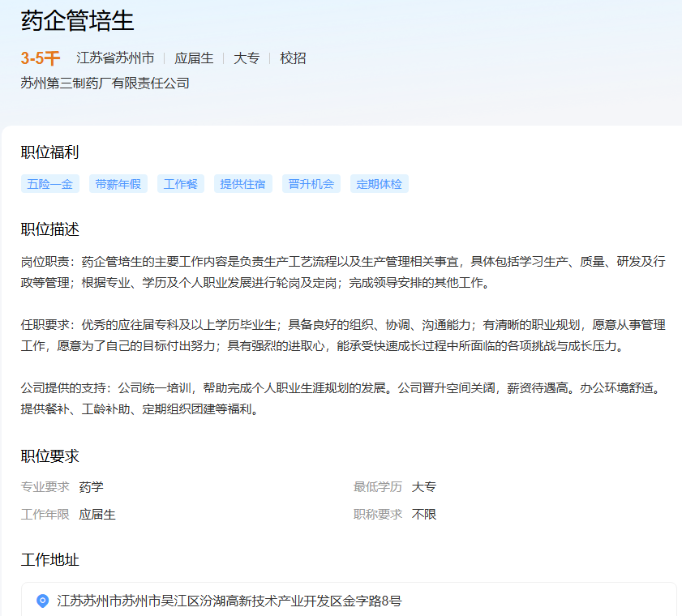Click the 五险一金 benefit tag
Viewport: 682px width, 616px height.
click(50, 184)
